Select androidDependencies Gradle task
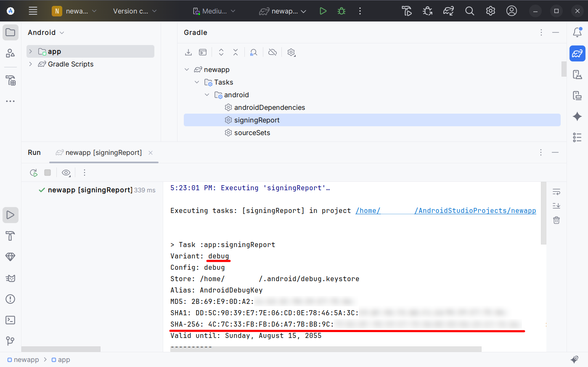This screenshot has width=588, height=367. pos(269,107)
